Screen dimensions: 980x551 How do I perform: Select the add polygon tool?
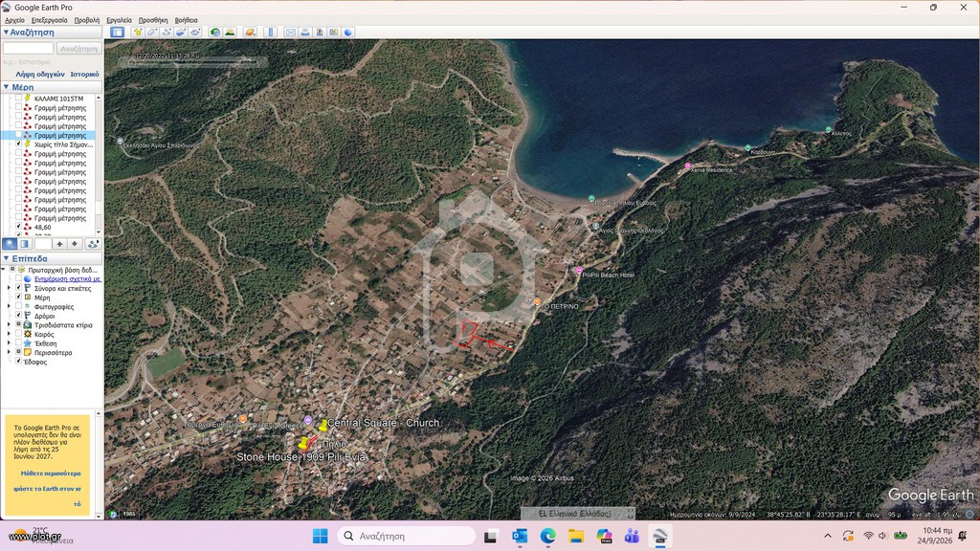(x=152, y=32)
